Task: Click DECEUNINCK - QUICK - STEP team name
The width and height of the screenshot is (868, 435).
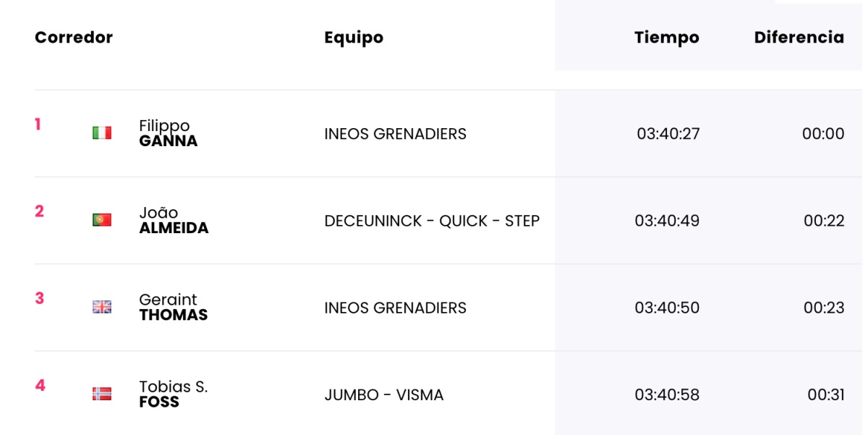Action: pos(432,221)
